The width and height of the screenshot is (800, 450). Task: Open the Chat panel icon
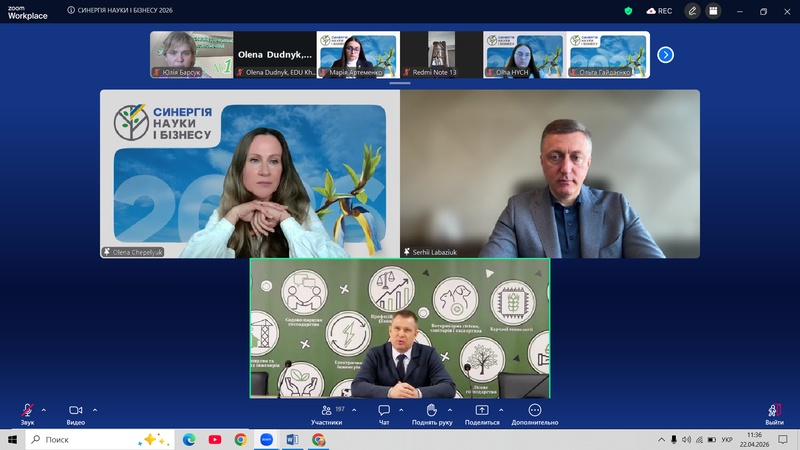click(x=384, y=410)
